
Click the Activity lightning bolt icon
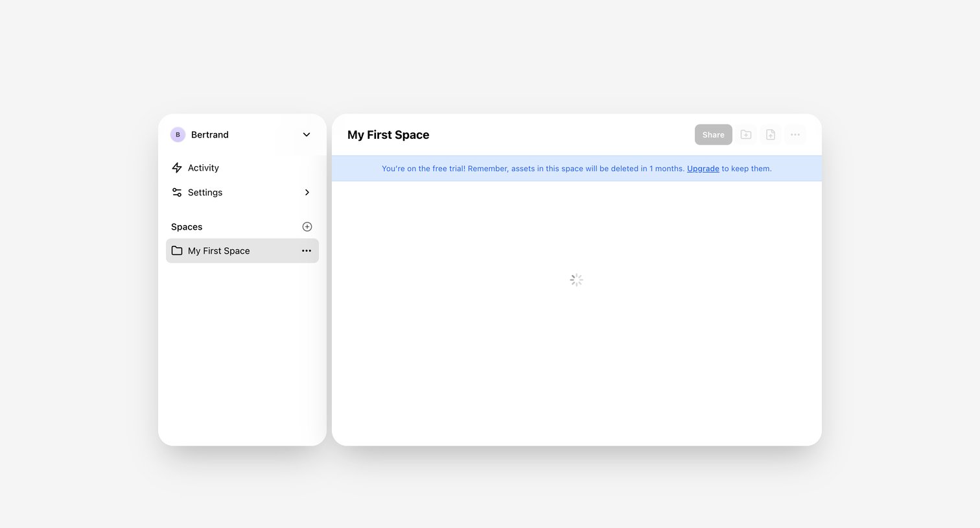coord(177,168)
